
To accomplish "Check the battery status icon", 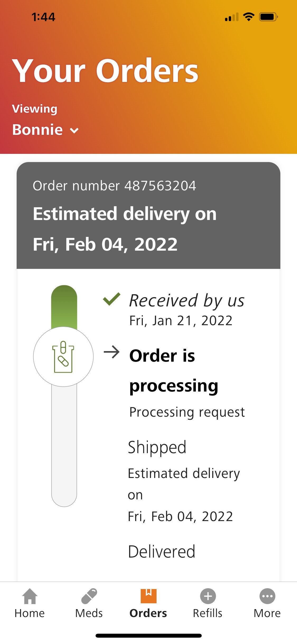I will [268, 17].
